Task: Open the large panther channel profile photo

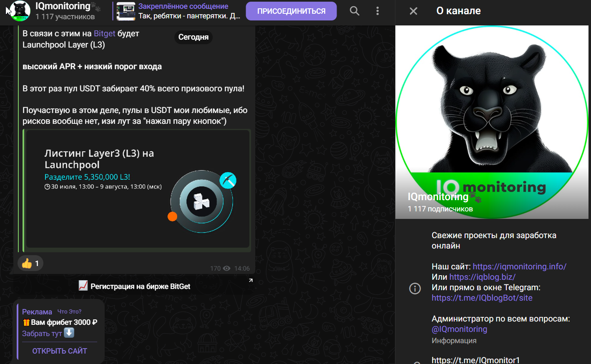Action: 492,122
